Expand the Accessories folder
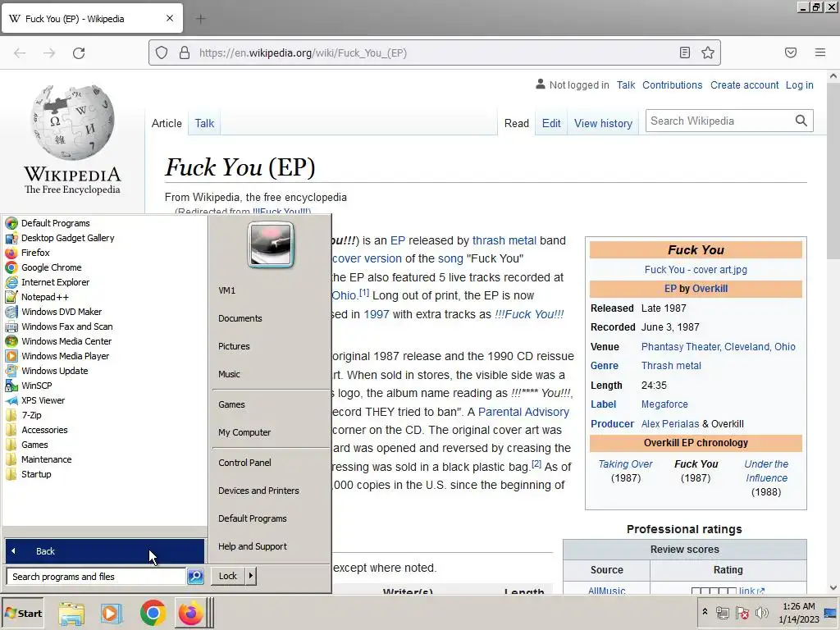Image resolution: width=840 pixels, height=630 pixels. pos(36,430)
